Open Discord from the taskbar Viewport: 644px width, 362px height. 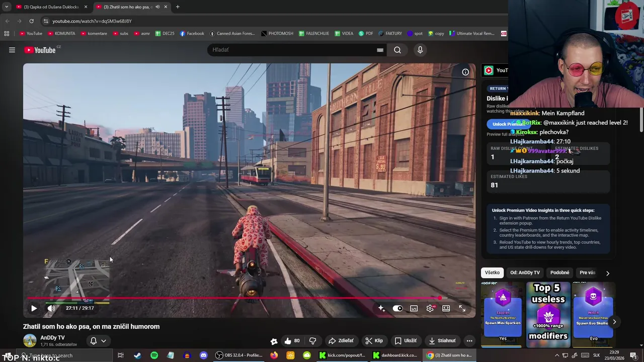pos(203,355)
